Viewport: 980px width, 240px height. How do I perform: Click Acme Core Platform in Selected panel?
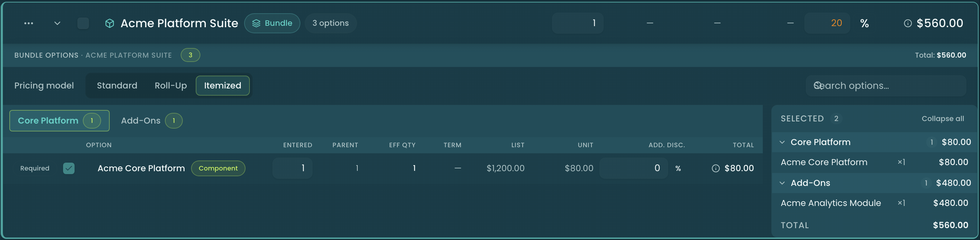[824, 162]
